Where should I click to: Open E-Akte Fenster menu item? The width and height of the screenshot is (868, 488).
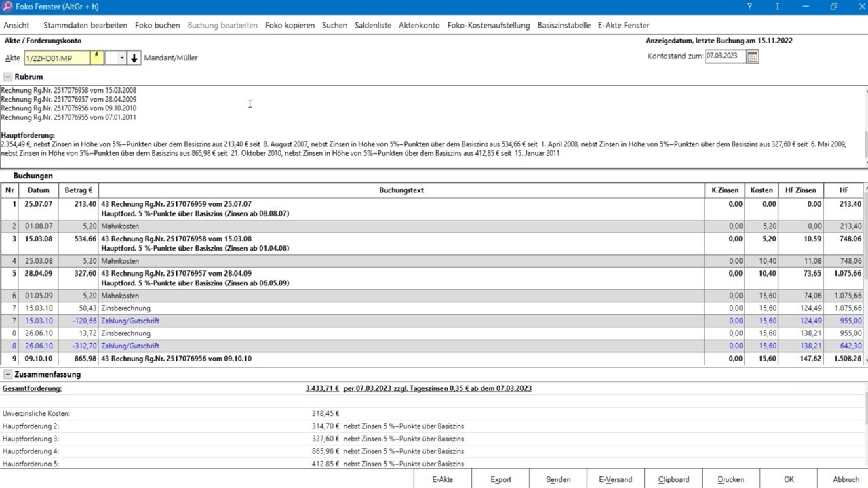624,25
